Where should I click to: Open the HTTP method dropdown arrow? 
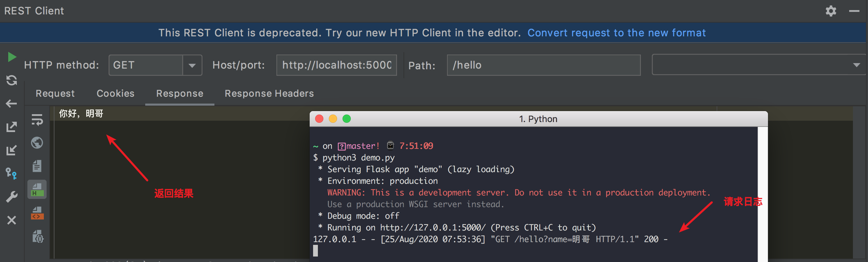[192, 65]
